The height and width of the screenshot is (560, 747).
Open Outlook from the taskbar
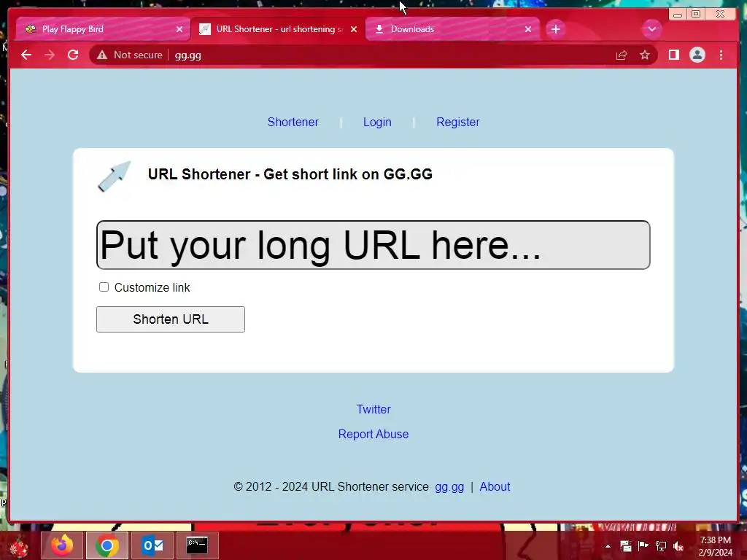click(x=152, y=545)
